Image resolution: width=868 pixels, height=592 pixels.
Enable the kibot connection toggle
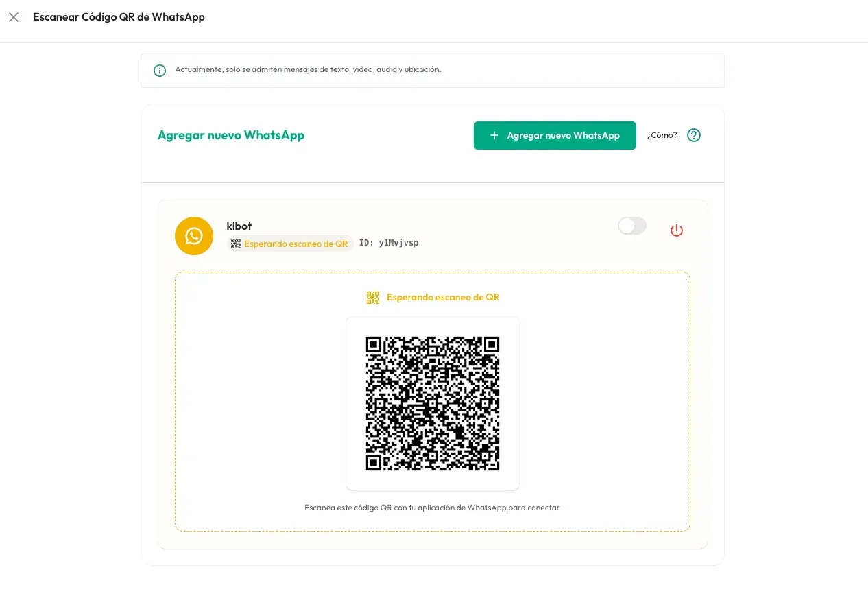[x=631, y=226]
